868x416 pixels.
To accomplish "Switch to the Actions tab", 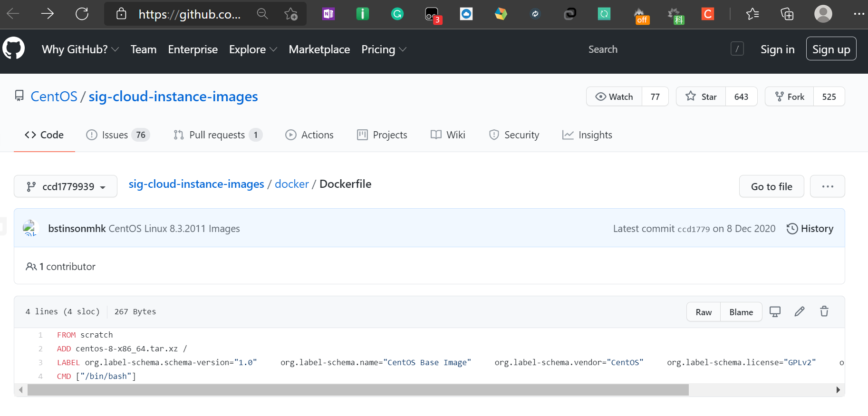I will click(x=309, y=135).
